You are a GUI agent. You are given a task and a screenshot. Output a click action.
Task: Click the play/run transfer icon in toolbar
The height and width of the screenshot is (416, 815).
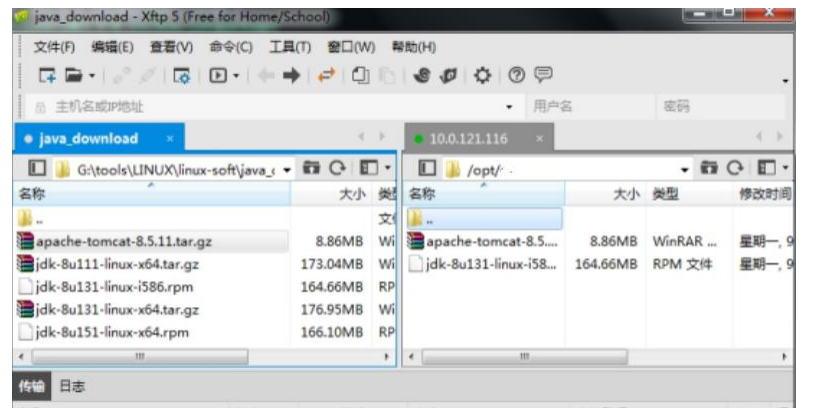[x=218, y=76]
